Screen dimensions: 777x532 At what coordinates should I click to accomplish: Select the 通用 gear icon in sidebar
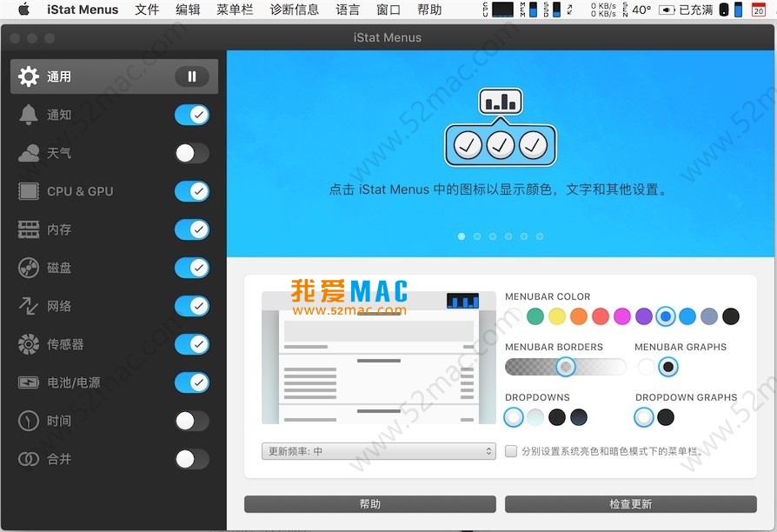click(28, 76)
